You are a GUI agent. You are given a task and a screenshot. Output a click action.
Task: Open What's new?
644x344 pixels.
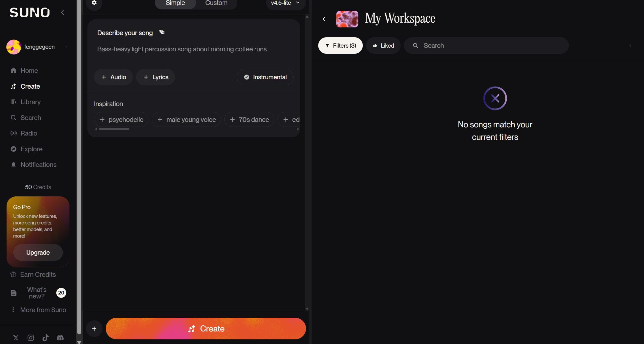pyautogui.click(x=37, y=293)
